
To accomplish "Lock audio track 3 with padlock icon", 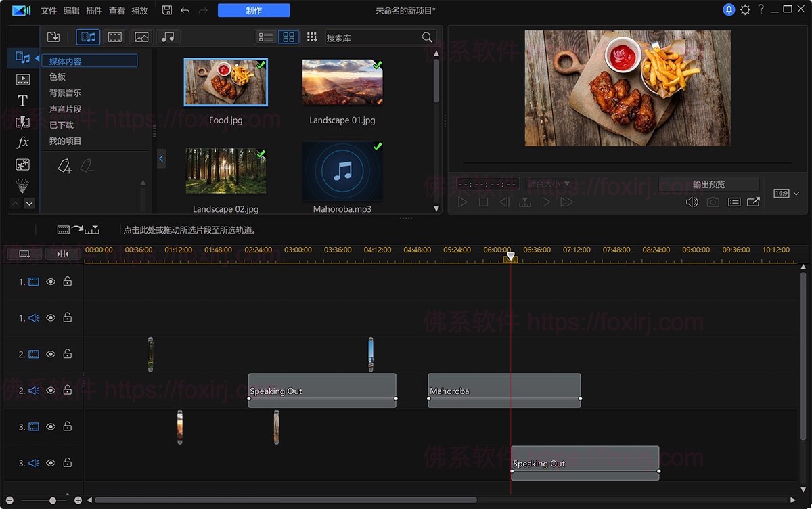I will (x=68, y=463).
